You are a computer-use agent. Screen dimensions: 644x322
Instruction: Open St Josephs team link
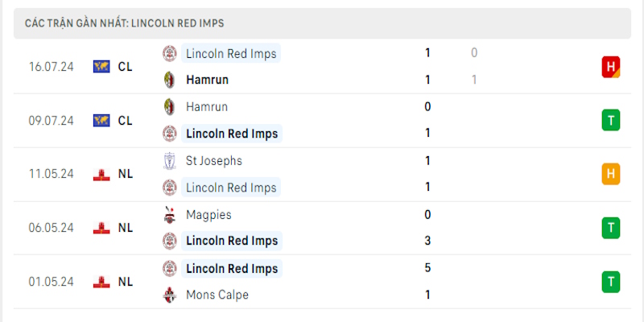pyautogui.click(x=213, y=161)
